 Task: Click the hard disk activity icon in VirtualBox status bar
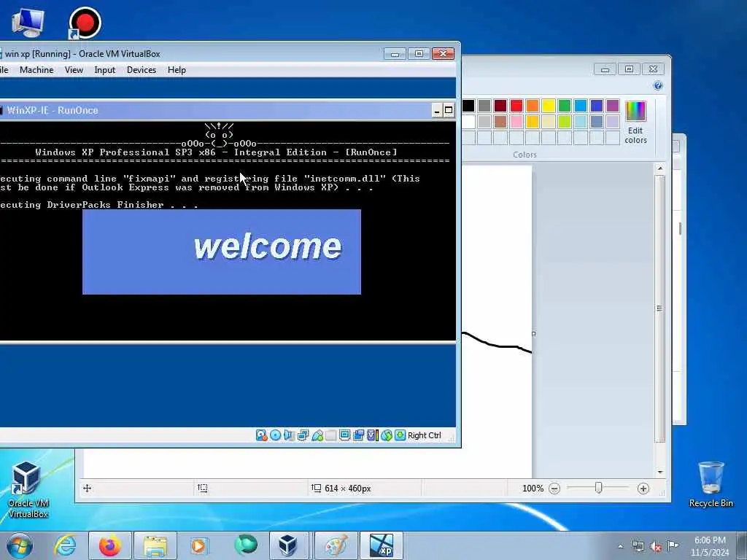click(261, 435)
